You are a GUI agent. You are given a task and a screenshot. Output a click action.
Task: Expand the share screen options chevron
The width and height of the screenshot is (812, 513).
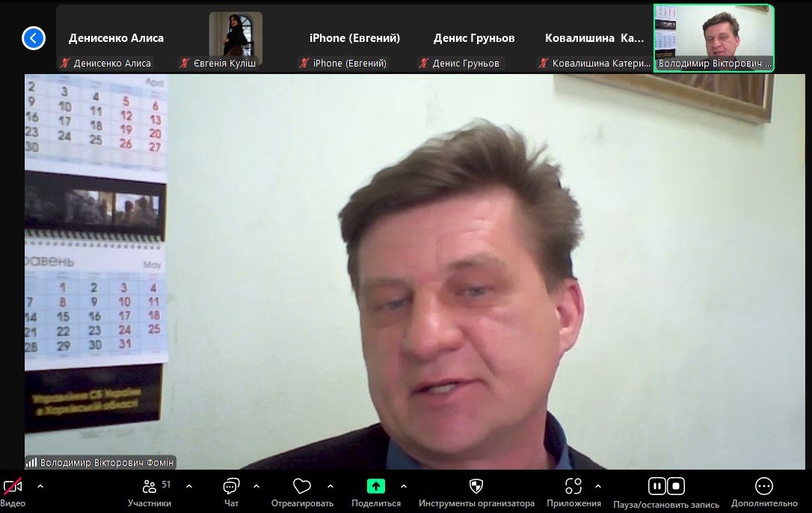coord(404,486)
